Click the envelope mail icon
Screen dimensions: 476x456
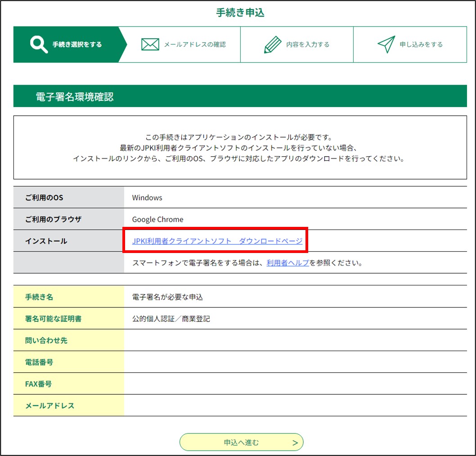(x=150, y=45)
